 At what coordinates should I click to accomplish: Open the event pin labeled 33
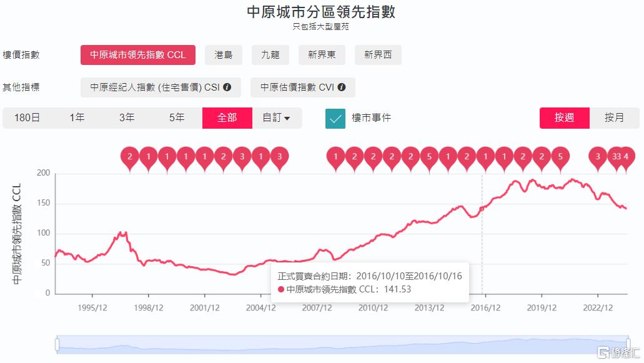(616, 159)
